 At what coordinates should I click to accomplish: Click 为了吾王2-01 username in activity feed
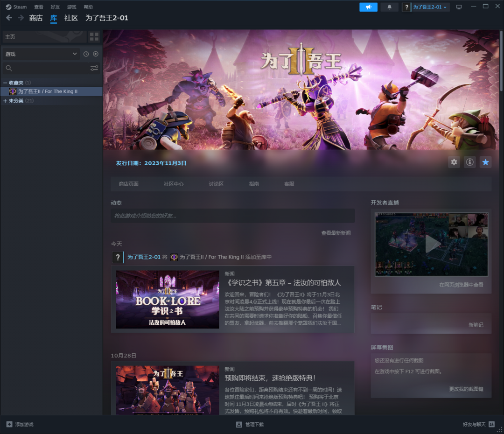coord(144,257)
